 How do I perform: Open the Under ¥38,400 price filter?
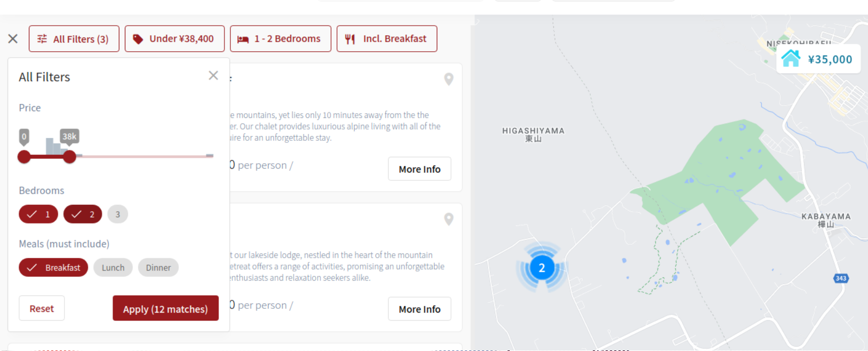click(174, 39)
